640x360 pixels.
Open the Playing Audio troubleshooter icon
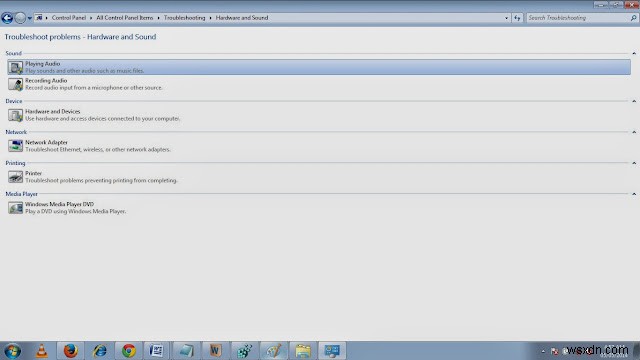click(16, 67)
